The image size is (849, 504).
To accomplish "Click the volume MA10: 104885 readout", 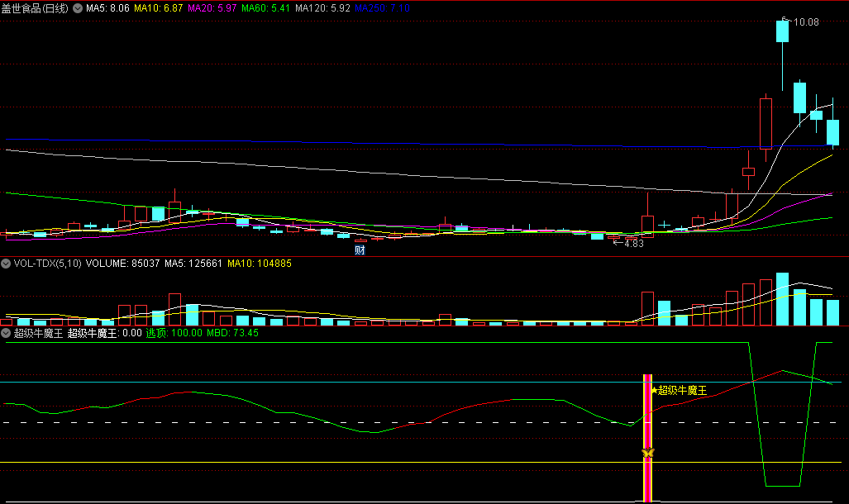I will point(260,264).
